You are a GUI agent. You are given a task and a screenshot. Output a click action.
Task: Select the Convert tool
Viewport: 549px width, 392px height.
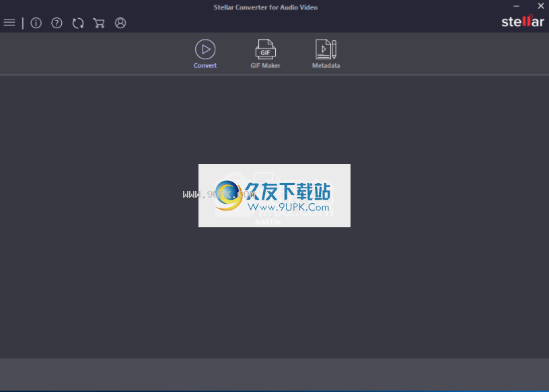[205, 54]
